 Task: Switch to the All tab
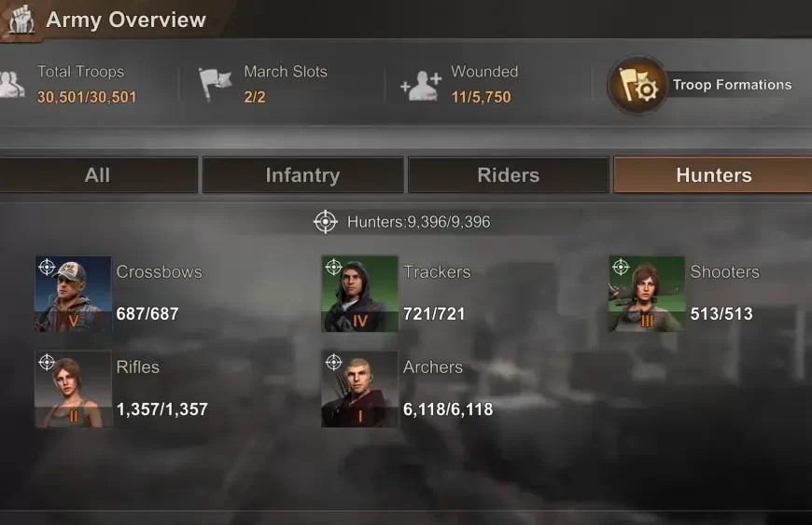tap(98, 174)
